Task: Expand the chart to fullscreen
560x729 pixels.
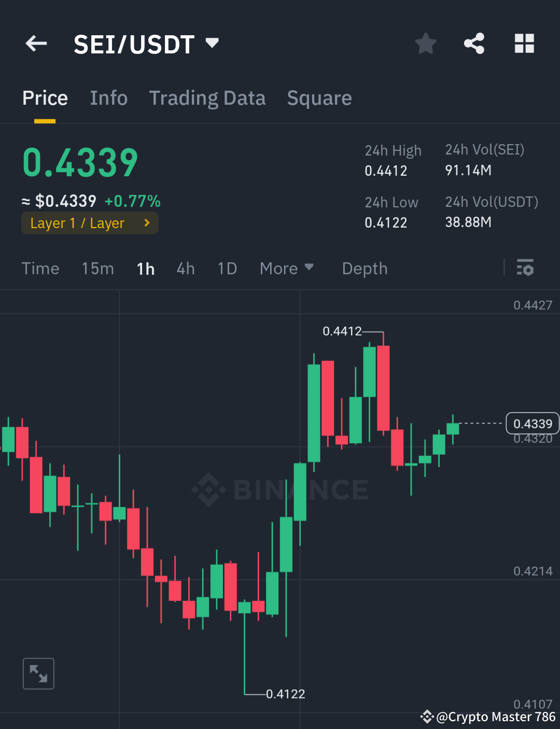Action: point(38,673)
